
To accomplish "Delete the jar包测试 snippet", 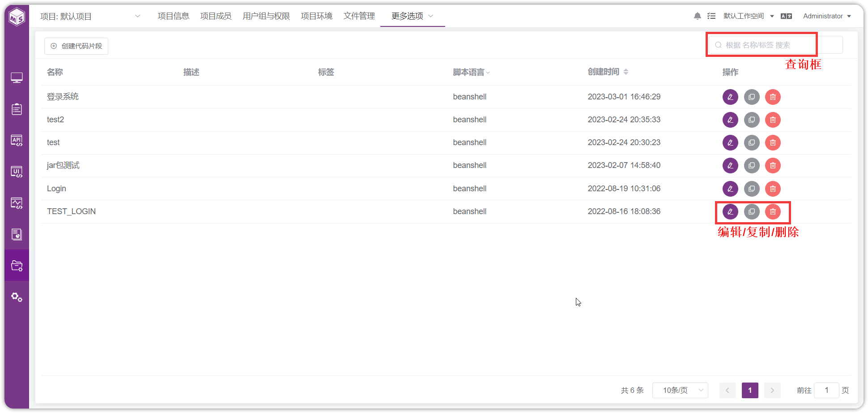I will [773, 165].
